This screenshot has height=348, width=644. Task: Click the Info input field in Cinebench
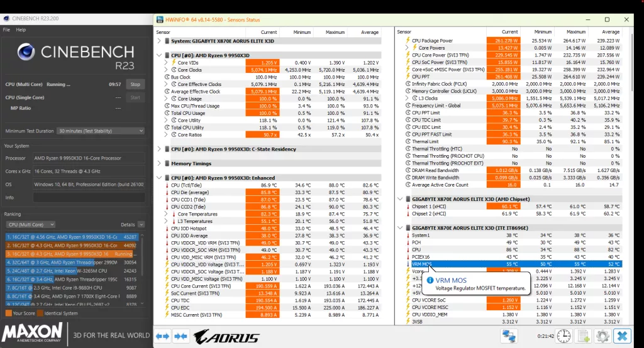click(x=89, y=197)
